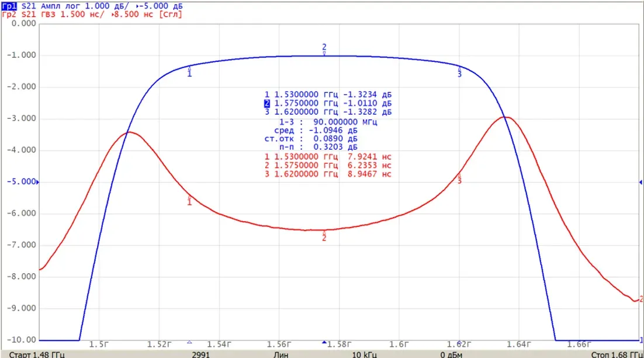Click the Ампл лог format of trace Гр1
Image resolution: width=644 pixels, height=358 pixels.
pos(60,6)
